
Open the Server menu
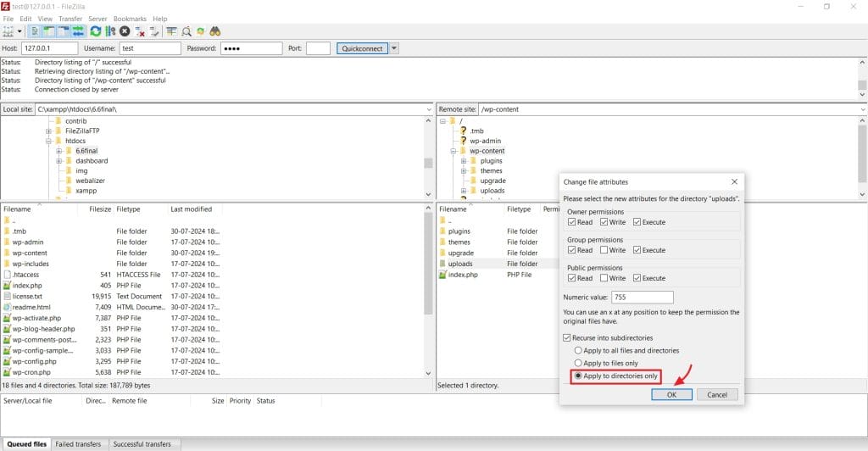[98, 19]
